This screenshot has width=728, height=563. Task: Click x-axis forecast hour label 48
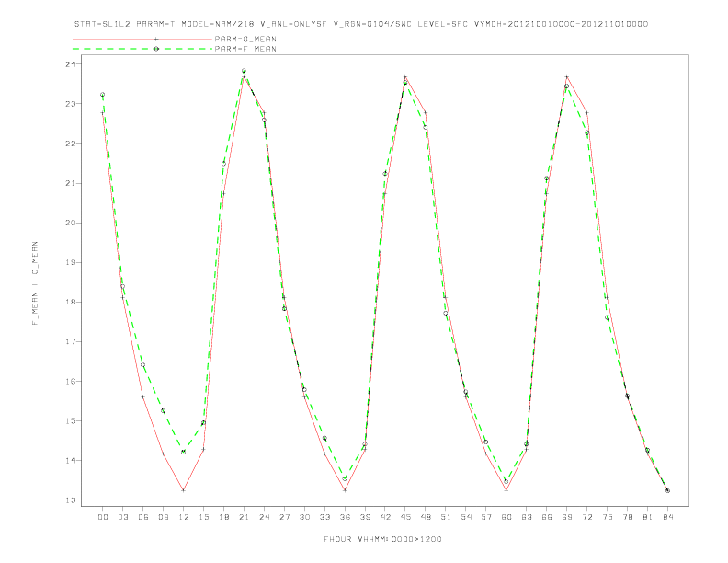pos(426,517)
